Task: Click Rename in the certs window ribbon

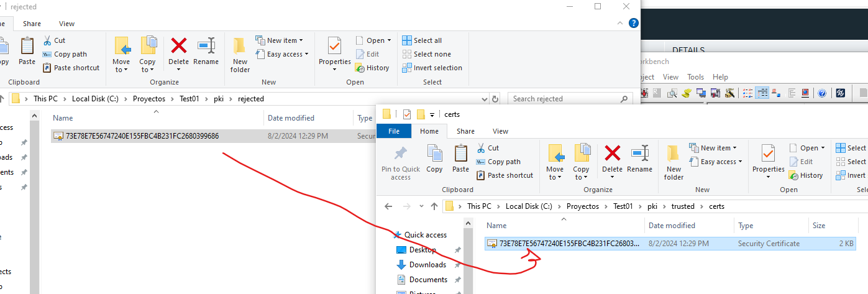Action: (x=639, y=158)
